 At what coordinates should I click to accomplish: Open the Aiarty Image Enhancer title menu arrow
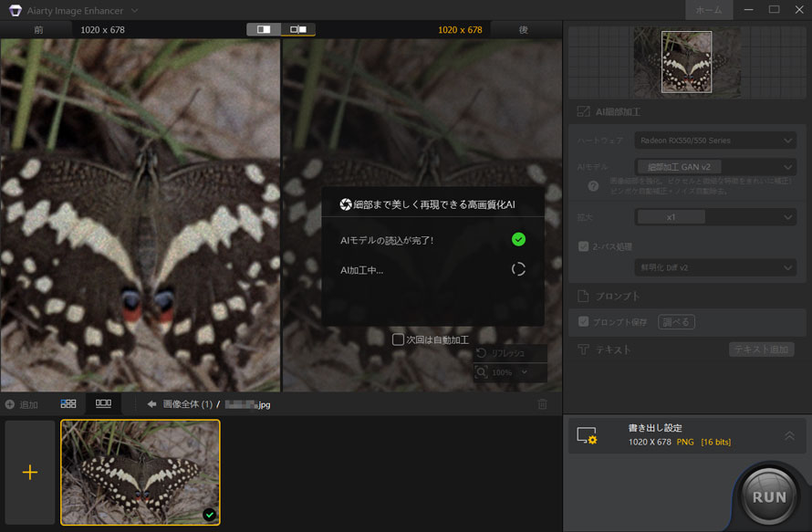[x=135, y=11]
